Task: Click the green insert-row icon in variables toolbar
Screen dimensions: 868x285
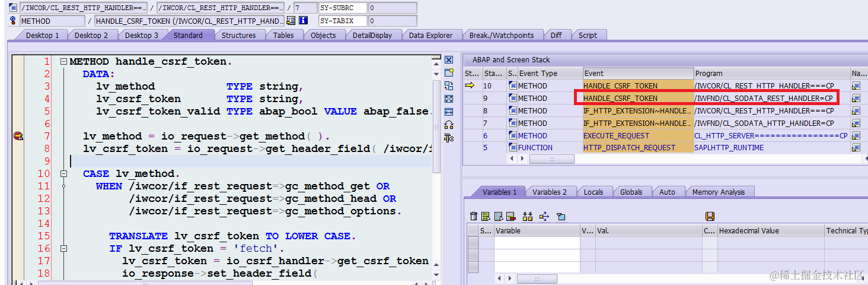Action: pyautogui.click(x=486, y=217)
